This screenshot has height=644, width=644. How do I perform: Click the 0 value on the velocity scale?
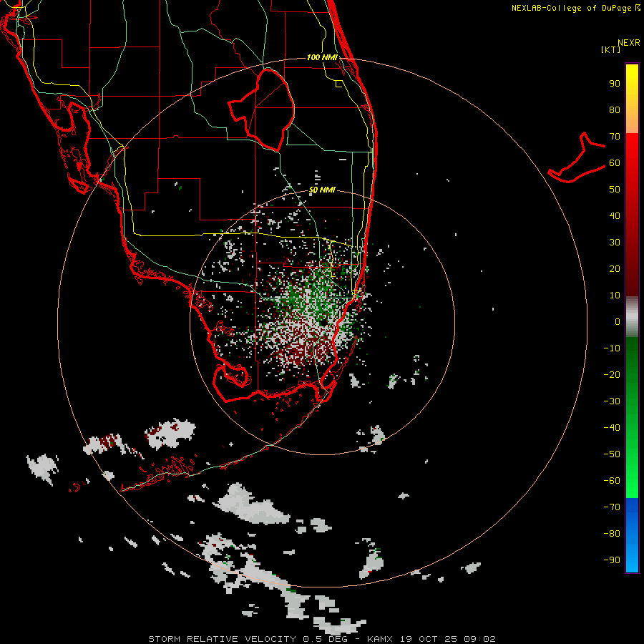(x=618, y=321)
